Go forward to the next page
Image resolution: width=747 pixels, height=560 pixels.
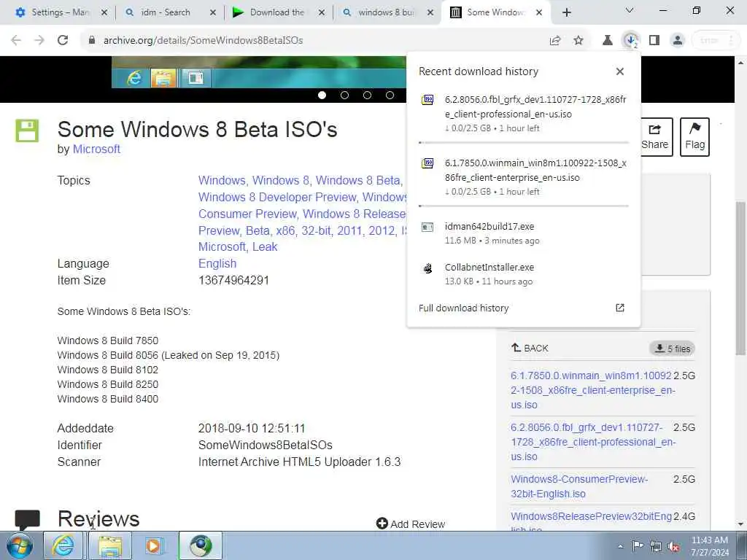[39, 41]
